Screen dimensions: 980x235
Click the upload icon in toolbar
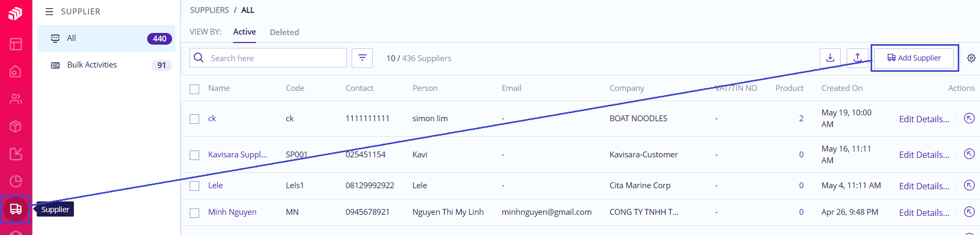[857, 58]
